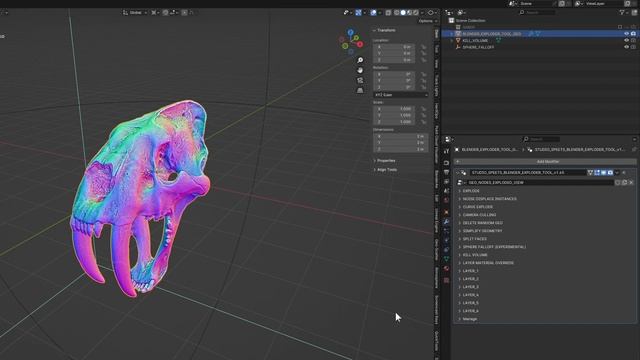Click the blue Z axis on navigation gizmo
Image resolution: width=640 pixels, height=360 pixels.
tap(351, 32)
